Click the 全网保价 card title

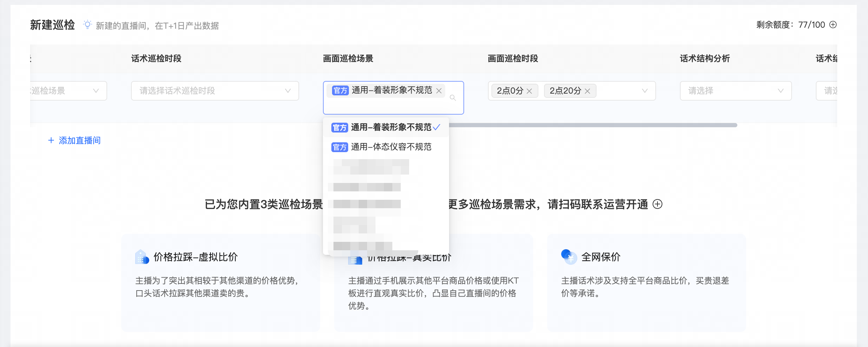601,257
